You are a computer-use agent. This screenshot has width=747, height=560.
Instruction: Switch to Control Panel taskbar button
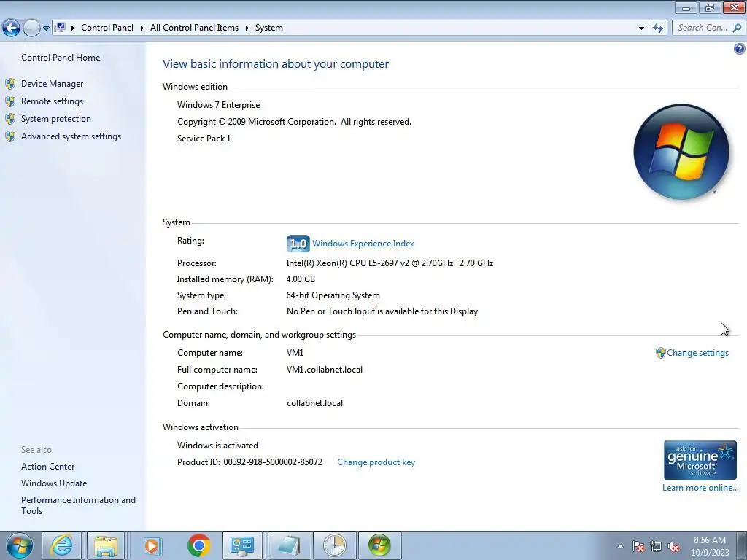[x=242, y=545]
